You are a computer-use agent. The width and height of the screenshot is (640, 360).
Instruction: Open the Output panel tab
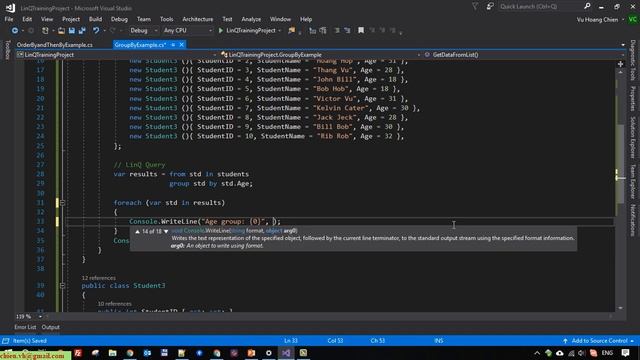coord(51,327)
